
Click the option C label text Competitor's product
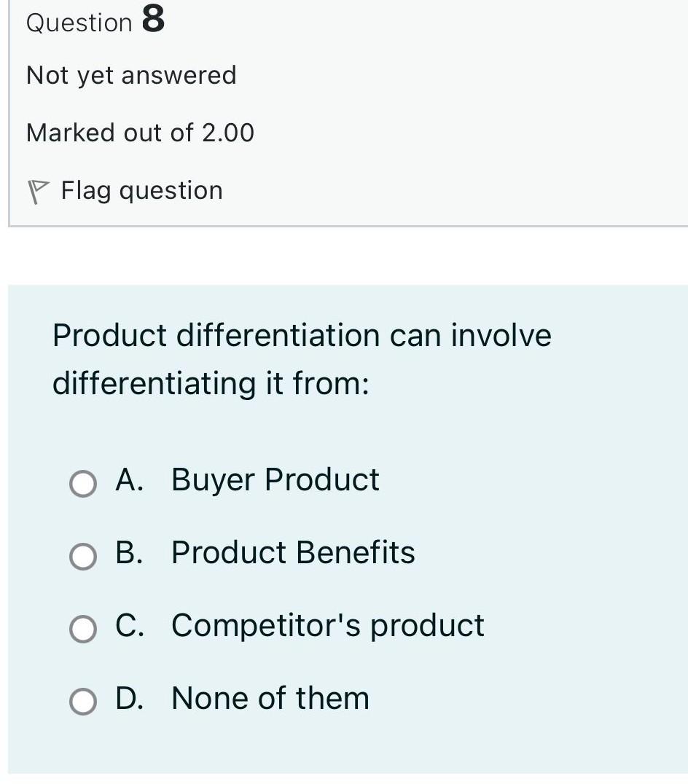click(327, 625)
